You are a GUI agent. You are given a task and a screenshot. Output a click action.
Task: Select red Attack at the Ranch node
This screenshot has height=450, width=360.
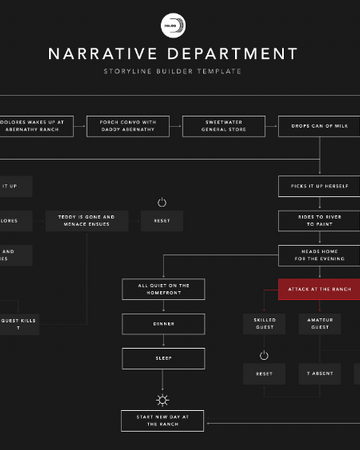tap(319, 289)
